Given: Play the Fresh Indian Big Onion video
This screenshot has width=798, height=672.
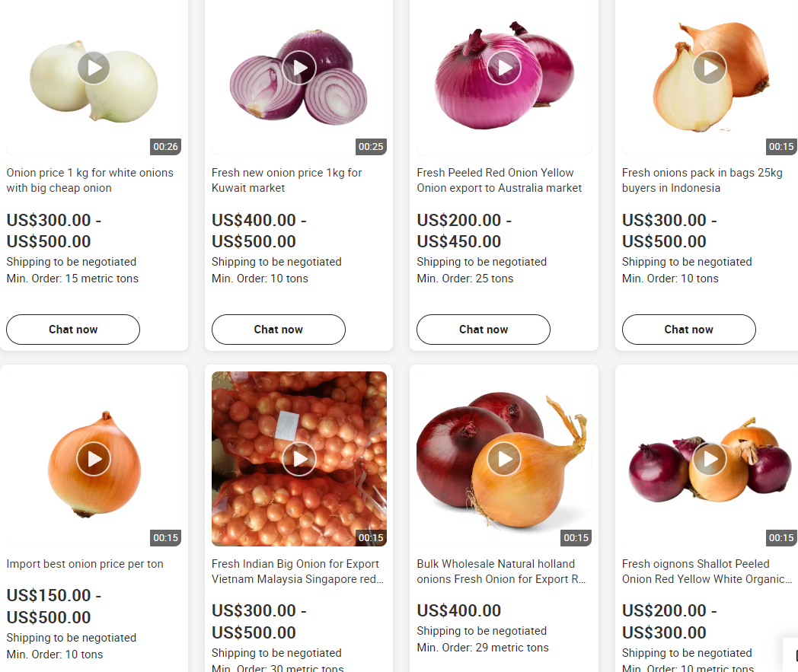Looking at the screenshot, I should click(x=299, y=459).
